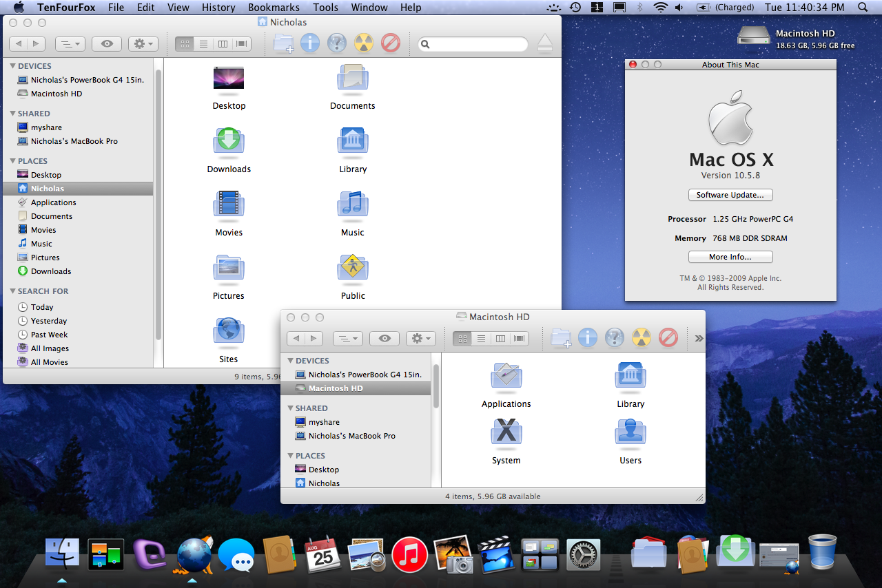Click the Delete toolbar icon in Nicholas window
Image resolution: width=882 pixels, height=588 pixels.
(391, 43)
